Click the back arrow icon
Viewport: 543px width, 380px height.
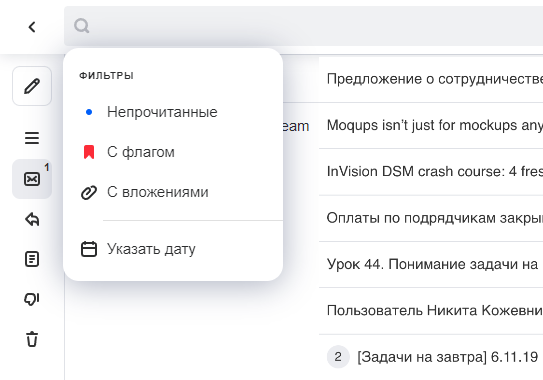[x=32, y=27]
